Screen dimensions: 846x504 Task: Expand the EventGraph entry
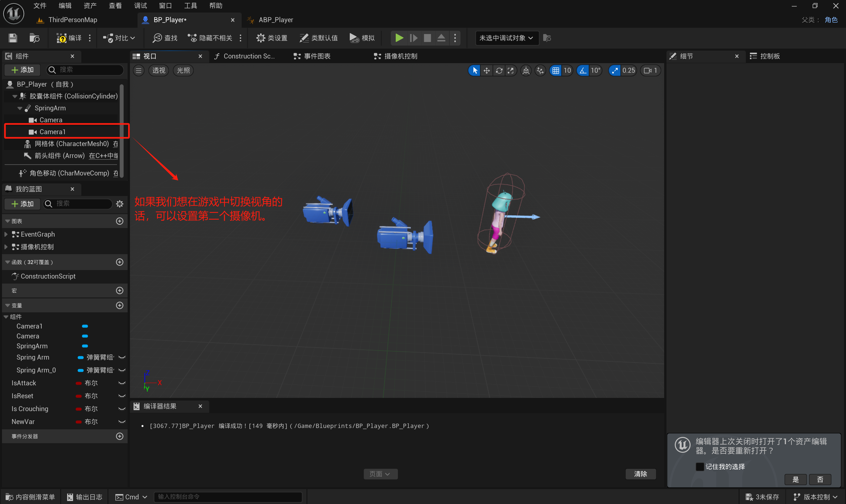tap(6, 234)
